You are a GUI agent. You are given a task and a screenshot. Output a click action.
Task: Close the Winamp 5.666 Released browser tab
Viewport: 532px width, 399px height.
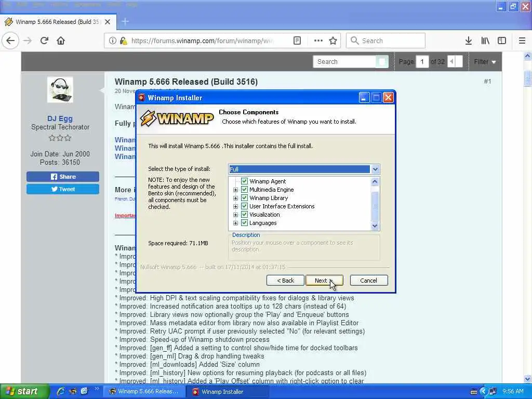(108, 22)
